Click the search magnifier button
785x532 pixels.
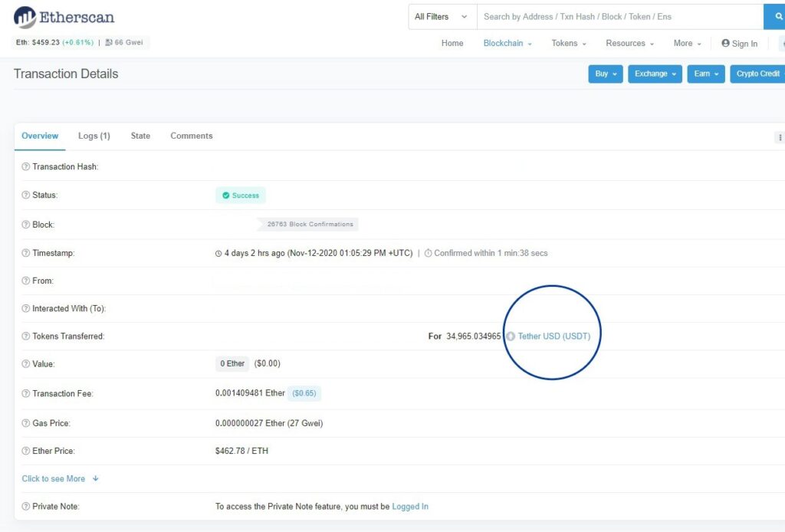(777, 17)
